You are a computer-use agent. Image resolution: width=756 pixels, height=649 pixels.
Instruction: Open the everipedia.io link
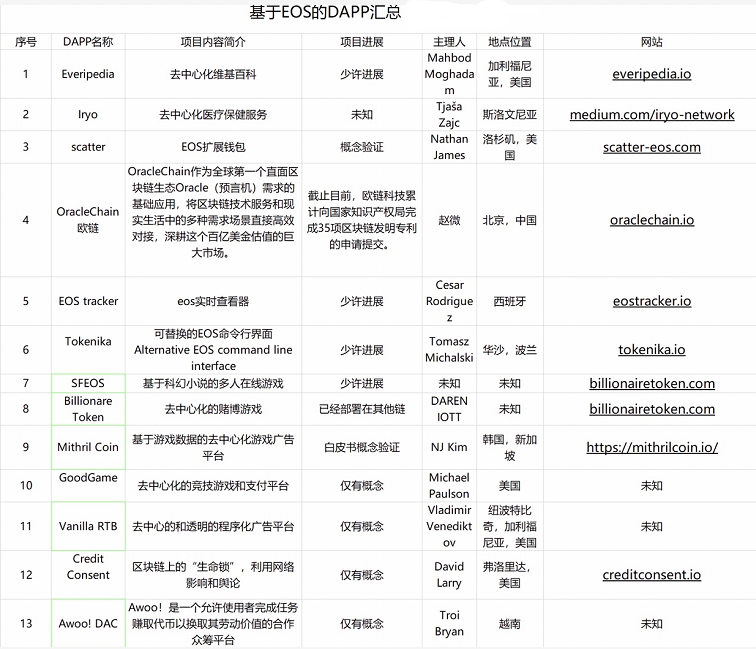click(x=651, y=74)
